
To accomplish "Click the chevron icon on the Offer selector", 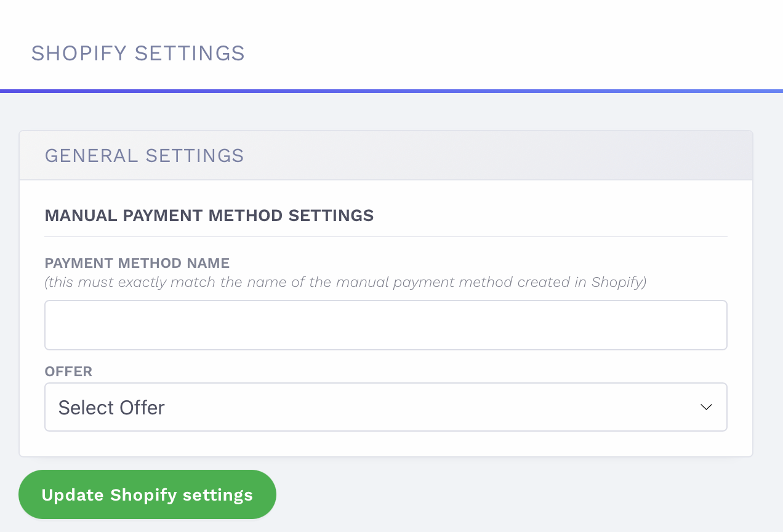I will tap(705, 406).
